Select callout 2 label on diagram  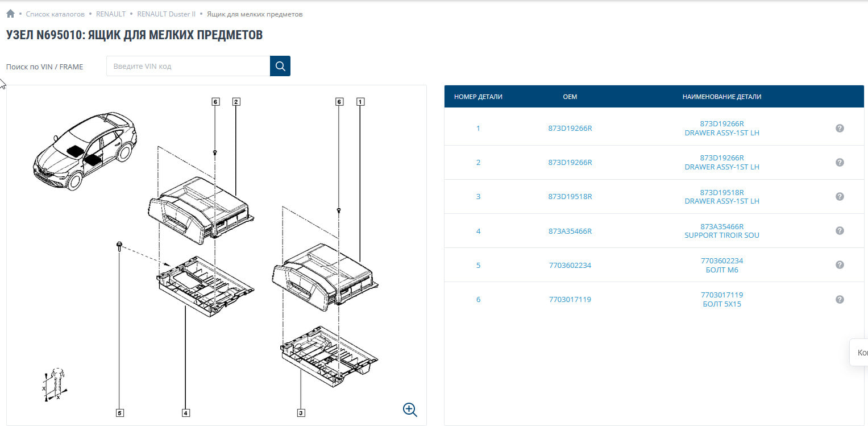[236, 102]
